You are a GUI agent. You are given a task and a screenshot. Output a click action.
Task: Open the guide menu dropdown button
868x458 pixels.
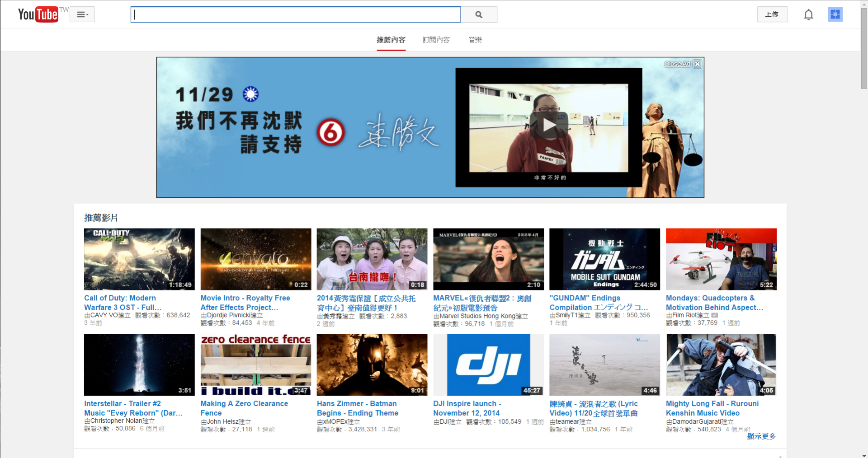point(82,14)
